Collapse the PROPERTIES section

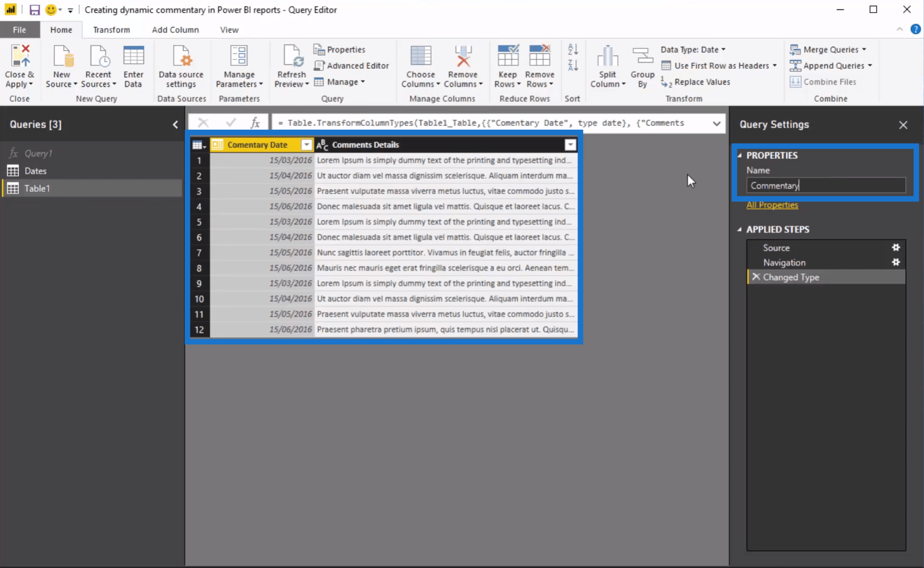740,156
